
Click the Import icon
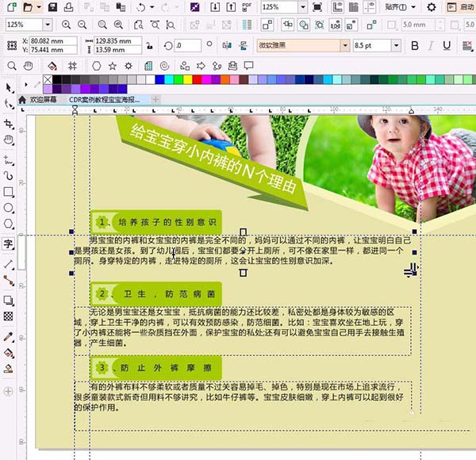coord(215,6)
